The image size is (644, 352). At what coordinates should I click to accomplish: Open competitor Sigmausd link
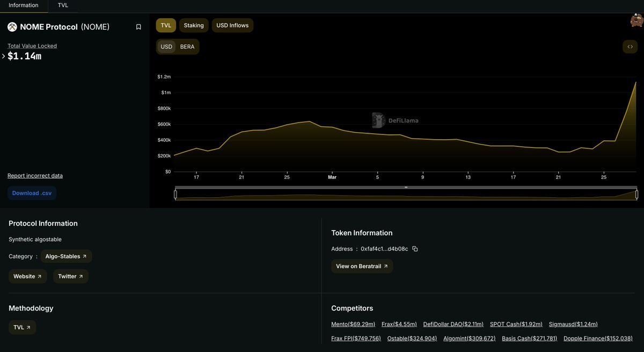pos(573,324)
